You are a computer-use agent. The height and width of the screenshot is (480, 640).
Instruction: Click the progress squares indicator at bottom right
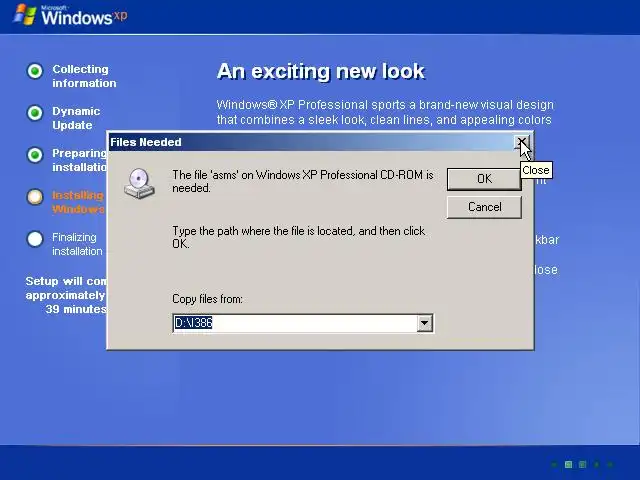pos(582,464)
